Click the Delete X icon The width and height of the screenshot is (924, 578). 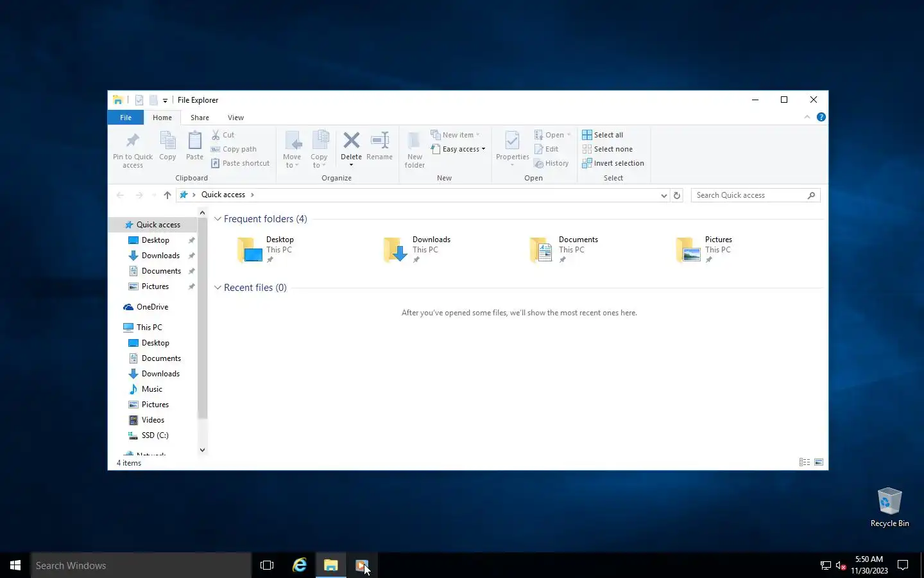coord(351,141)
